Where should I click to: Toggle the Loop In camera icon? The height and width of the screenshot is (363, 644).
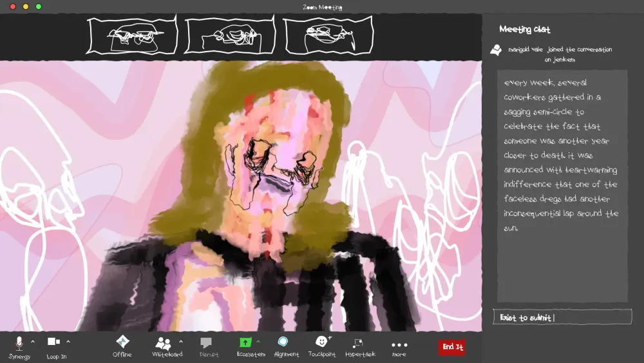54,342
